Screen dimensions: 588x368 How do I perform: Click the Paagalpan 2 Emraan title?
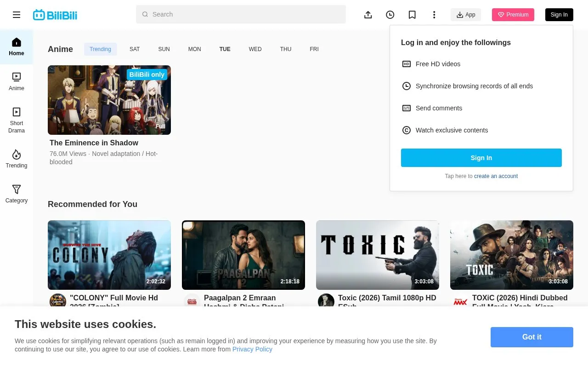tap(244, 300)
